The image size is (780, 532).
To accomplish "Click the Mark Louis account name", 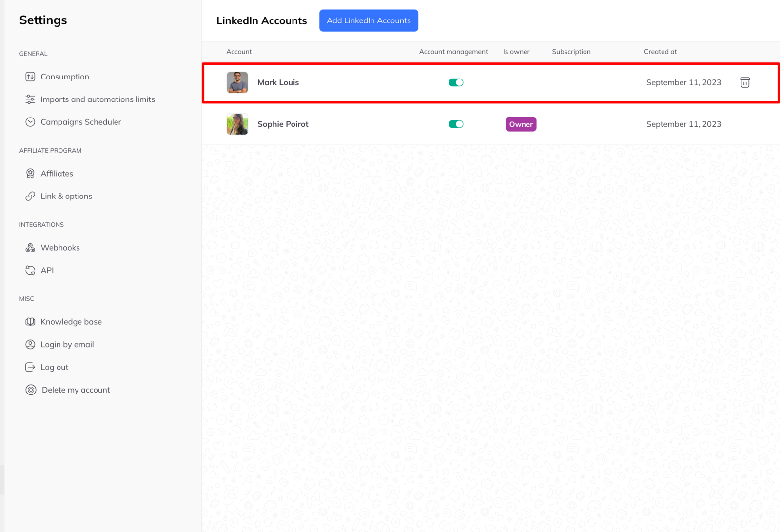I will (x=278, y=82).
